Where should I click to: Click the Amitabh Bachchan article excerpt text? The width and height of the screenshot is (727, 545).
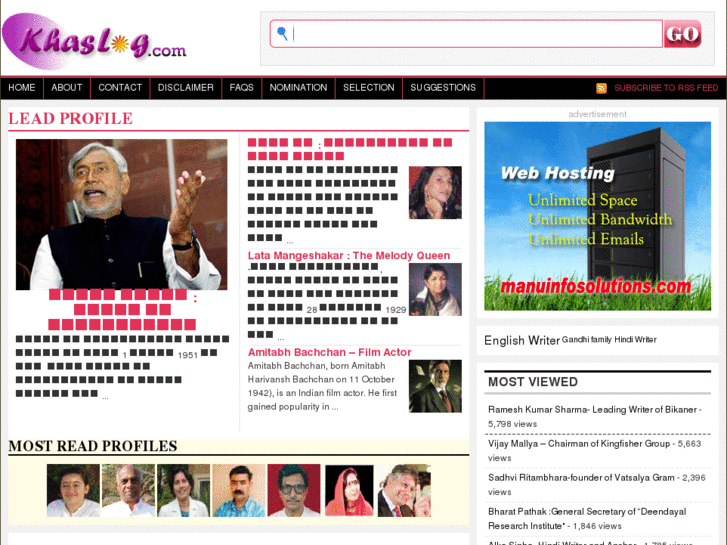(323, 386)
